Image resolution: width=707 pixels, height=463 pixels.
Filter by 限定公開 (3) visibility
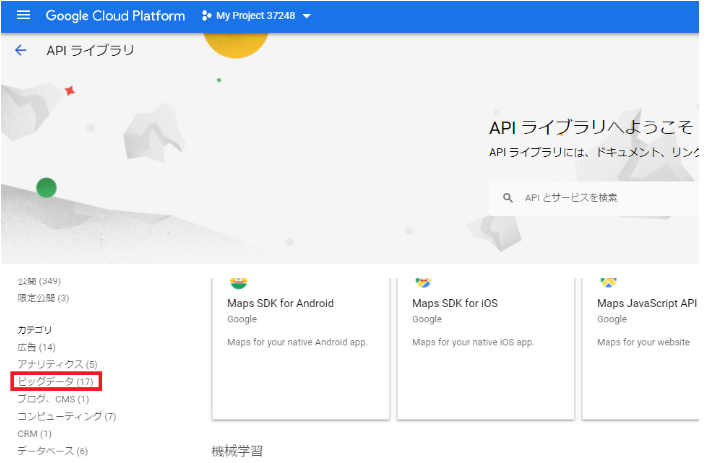pos(43,298)
